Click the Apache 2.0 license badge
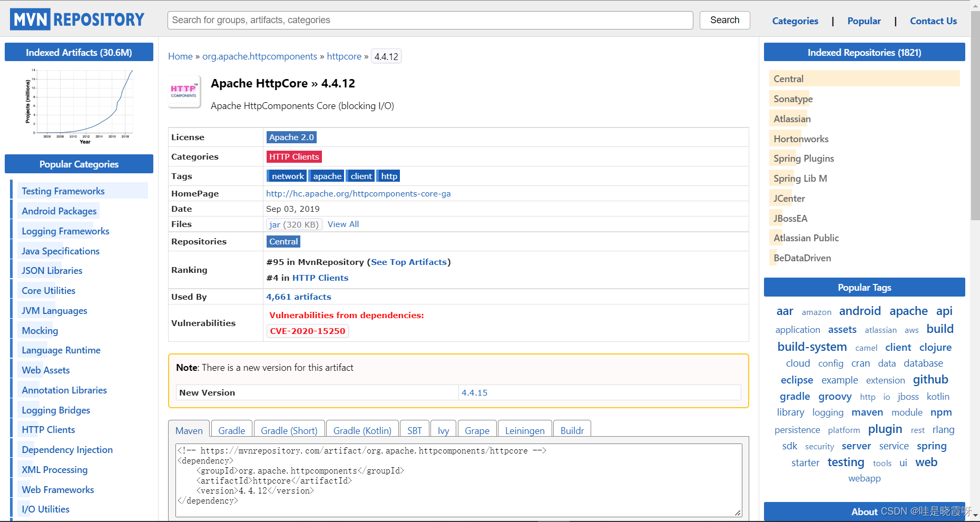Screen dimensions: 980x522 [291, 137]
